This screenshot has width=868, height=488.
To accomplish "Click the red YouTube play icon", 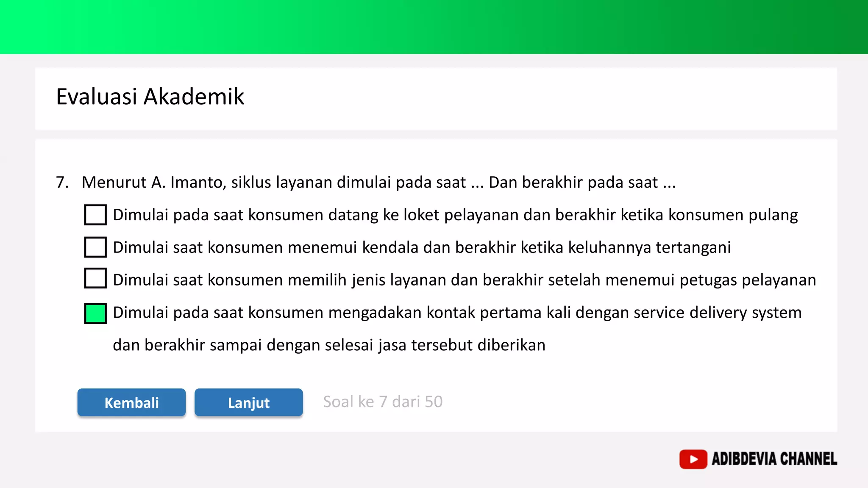I will (x=693, y=459).
